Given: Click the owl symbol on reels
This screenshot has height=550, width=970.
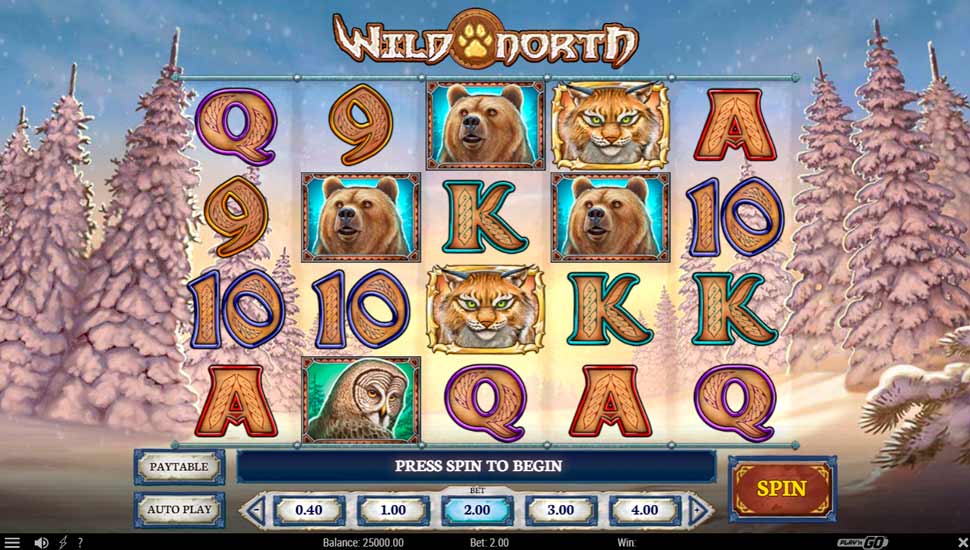Looking at the screenshot, I should [361, 400].
